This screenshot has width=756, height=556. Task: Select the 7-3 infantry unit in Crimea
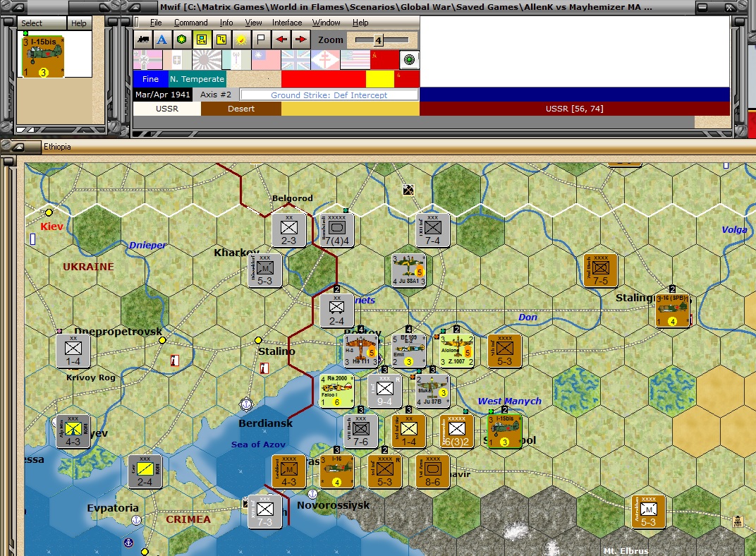(264, 511)
